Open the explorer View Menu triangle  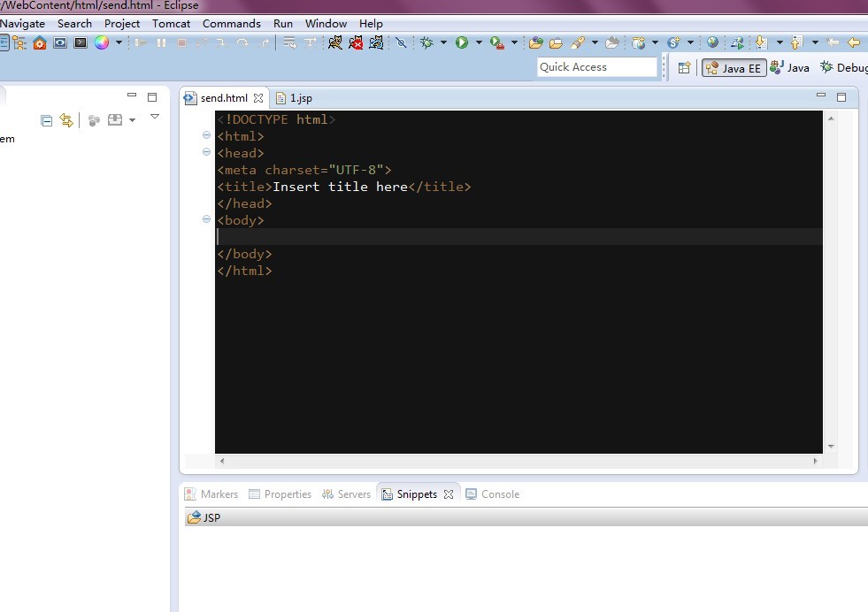[154, 117]
